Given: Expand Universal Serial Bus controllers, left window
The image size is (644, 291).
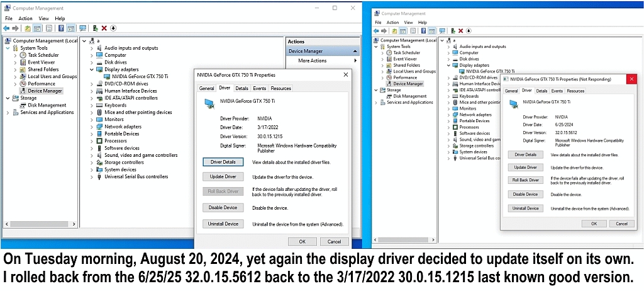Looking at the screenshot, I should coord(92,176).
